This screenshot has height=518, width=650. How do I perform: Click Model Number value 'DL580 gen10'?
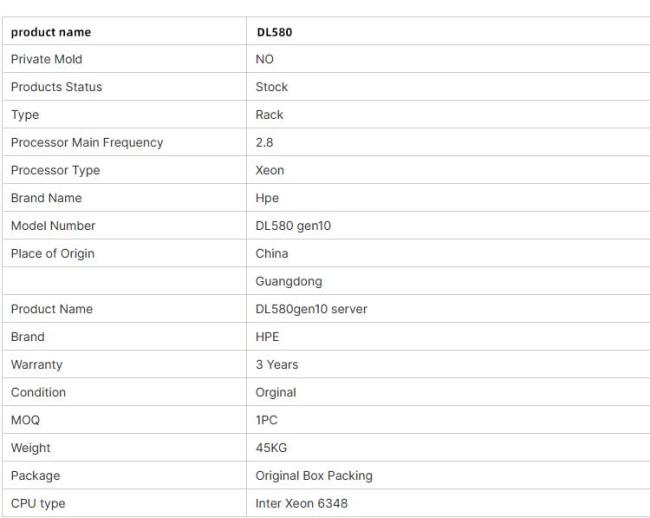[293, 226]
